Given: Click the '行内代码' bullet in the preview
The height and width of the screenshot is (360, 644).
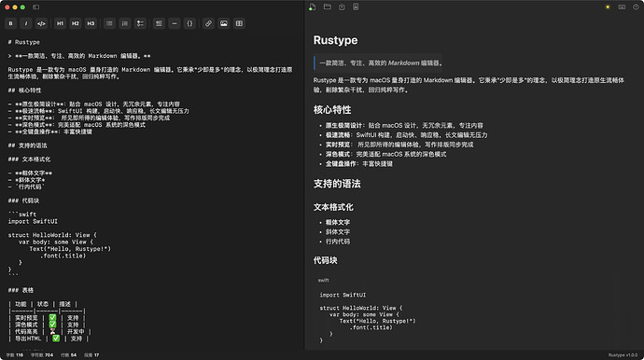Looking at the screenshot, I should tap(338, 242).
